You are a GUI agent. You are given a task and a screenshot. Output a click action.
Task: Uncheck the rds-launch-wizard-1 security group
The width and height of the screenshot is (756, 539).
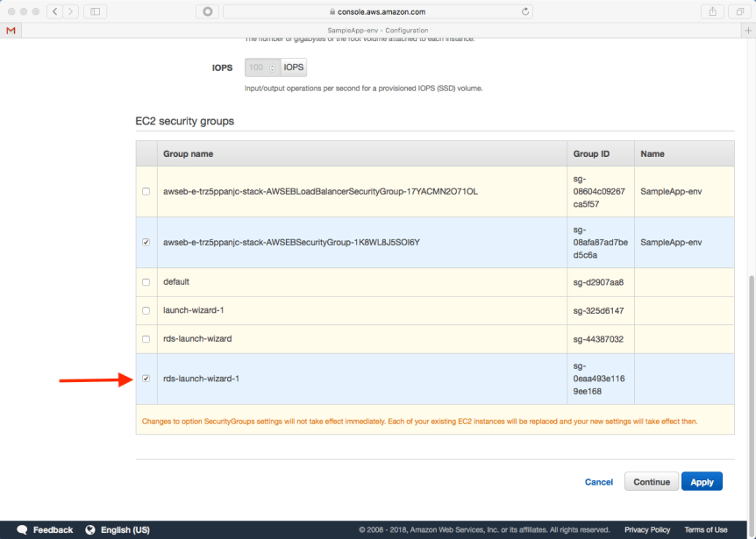coord(146,379)
